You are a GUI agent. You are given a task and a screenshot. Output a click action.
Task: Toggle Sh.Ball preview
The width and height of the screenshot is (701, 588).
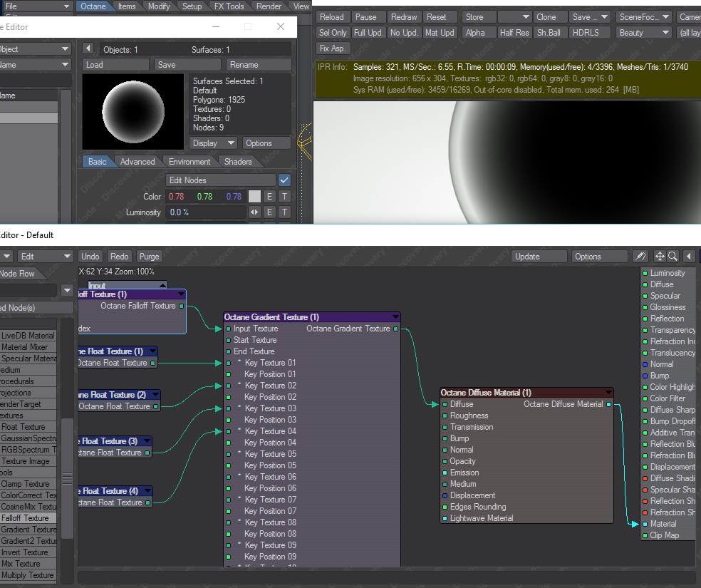(x=549, y=33)
